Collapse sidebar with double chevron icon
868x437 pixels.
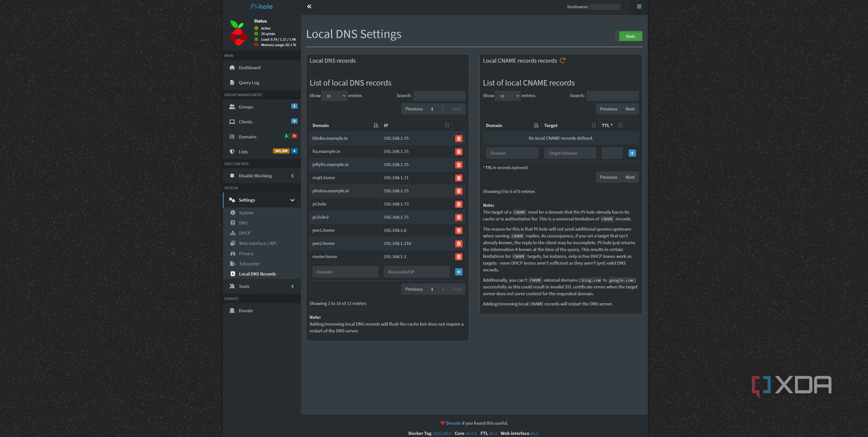point(309,6)
